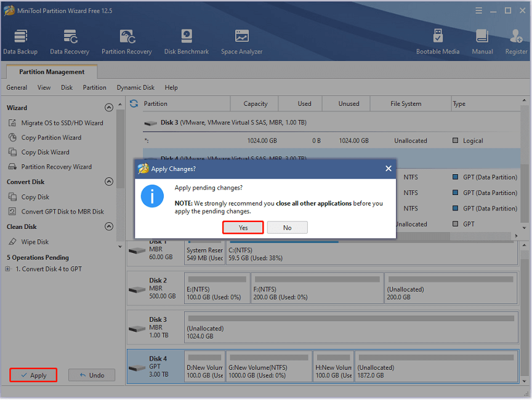Sort by File System column header

click(411, 104)
